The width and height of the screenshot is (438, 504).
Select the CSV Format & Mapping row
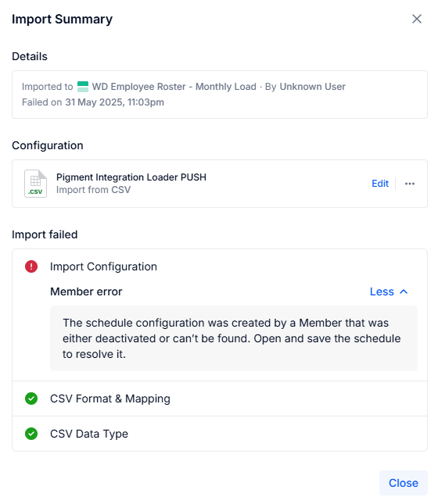220,399
